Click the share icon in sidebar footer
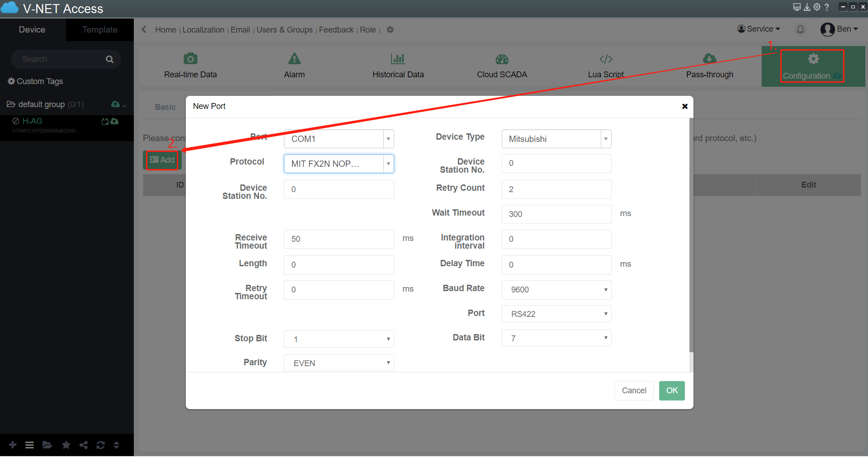 pyautogui.click(x=84, y=445)
